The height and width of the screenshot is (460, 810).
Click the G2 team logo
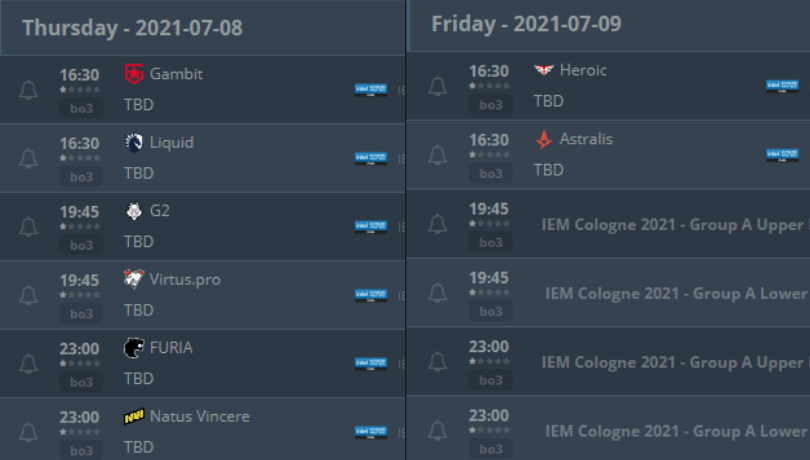(x=134, y=211)
